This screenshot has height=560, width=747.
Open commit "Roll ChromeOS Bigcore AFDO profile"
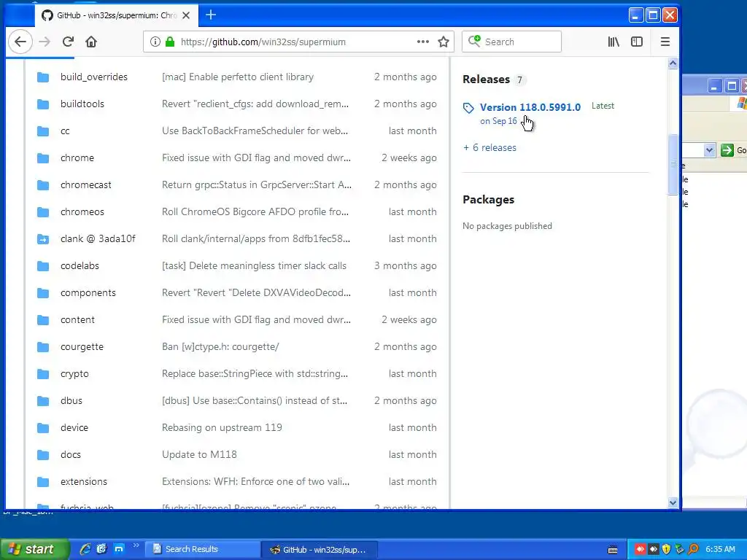pyautogui.click(x=255, y=212)
